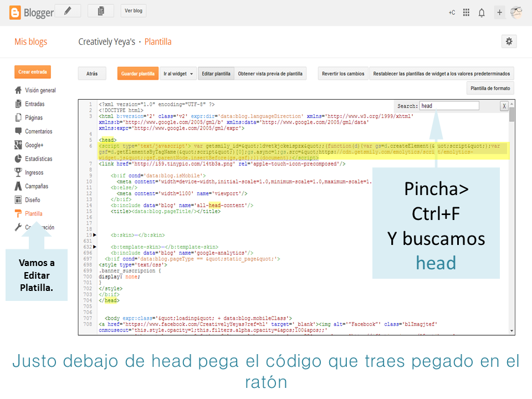Click the Campañas icon
This screenshot has height=399, width=532.
click(18, 186)
